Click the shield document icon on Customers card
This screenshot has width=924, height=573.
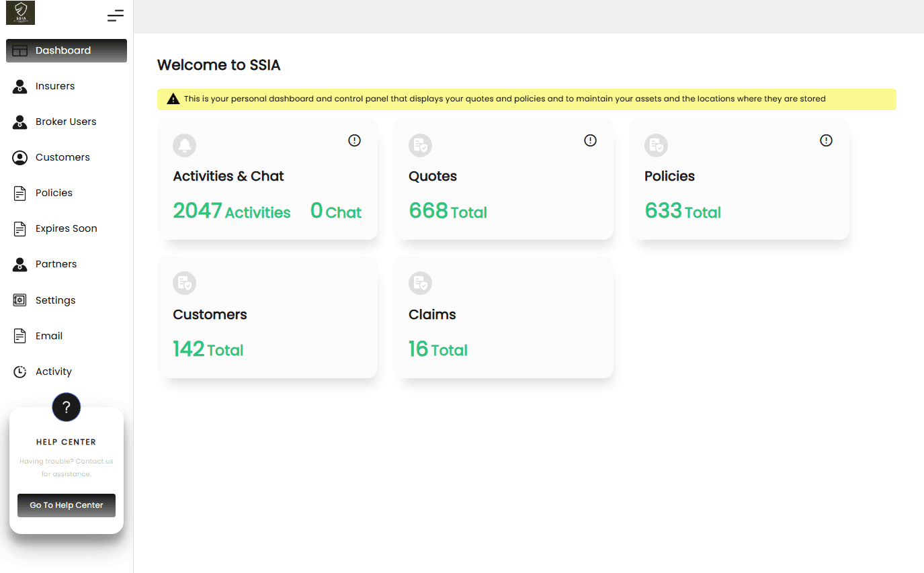184,283
